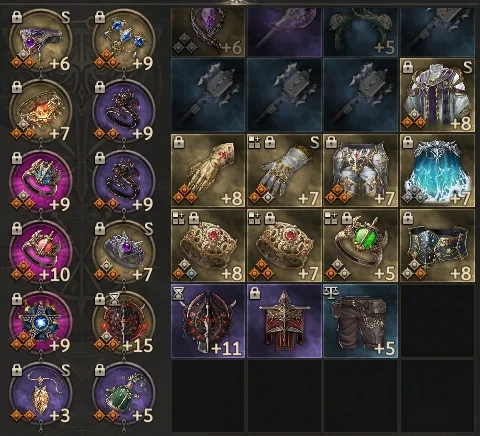Select the blue gem necklace +9 equipped slot
This screenshot has width=480, height=436.
[124, 40]
